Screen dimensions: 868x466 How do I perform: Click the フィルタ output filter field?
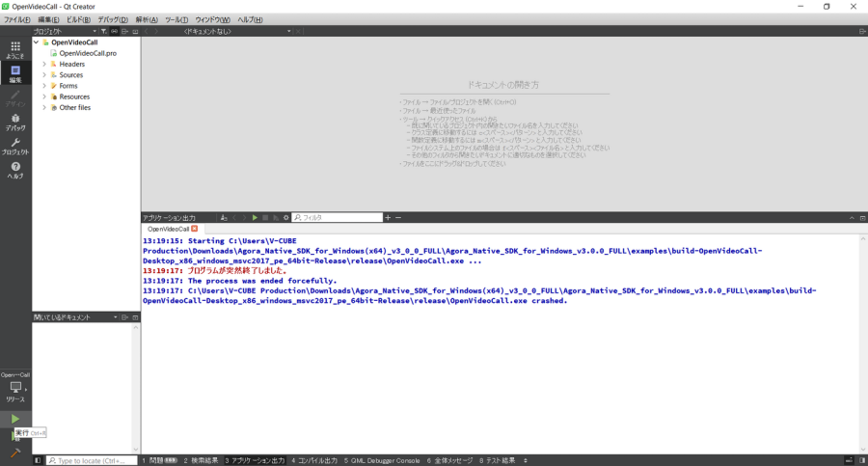(x=338, y=218)
